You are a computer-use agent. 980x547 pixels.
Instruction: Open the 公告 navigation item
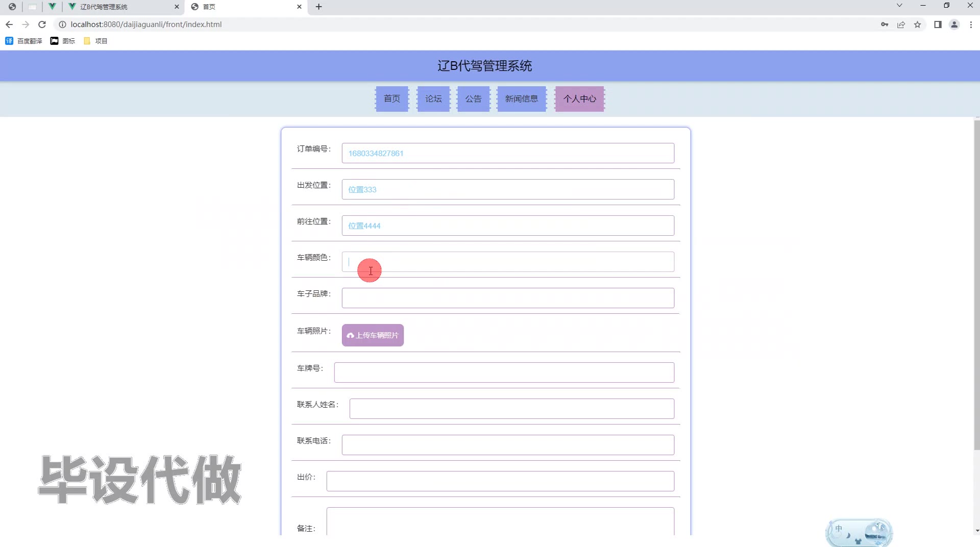[x=473, y=99]
